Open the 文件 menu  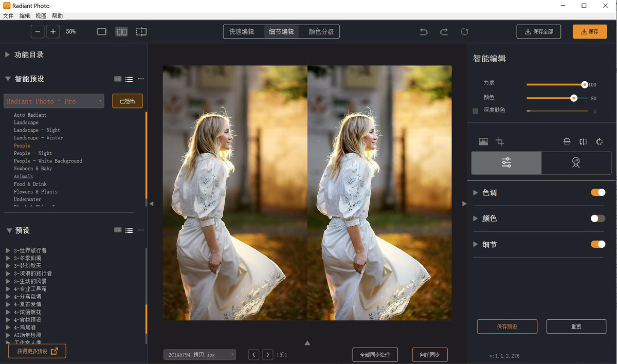point(8,16)
